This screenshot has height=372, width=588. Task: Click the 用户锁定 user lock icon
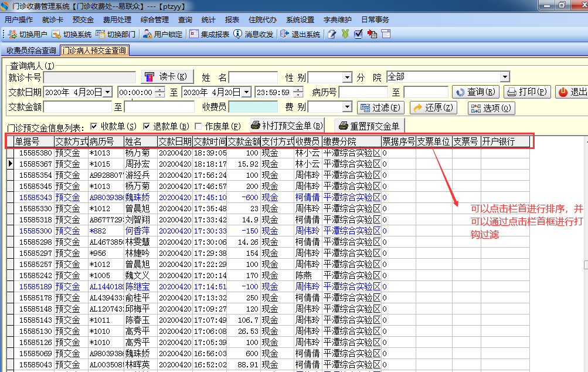point(147,34)
